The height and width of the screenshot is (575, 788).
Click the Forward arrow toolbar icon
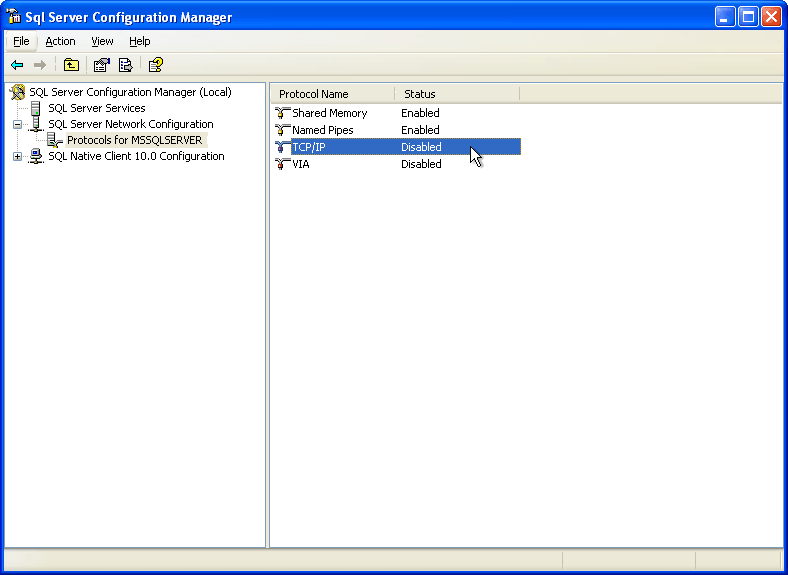pyautogui.click(x=40, y=65)
